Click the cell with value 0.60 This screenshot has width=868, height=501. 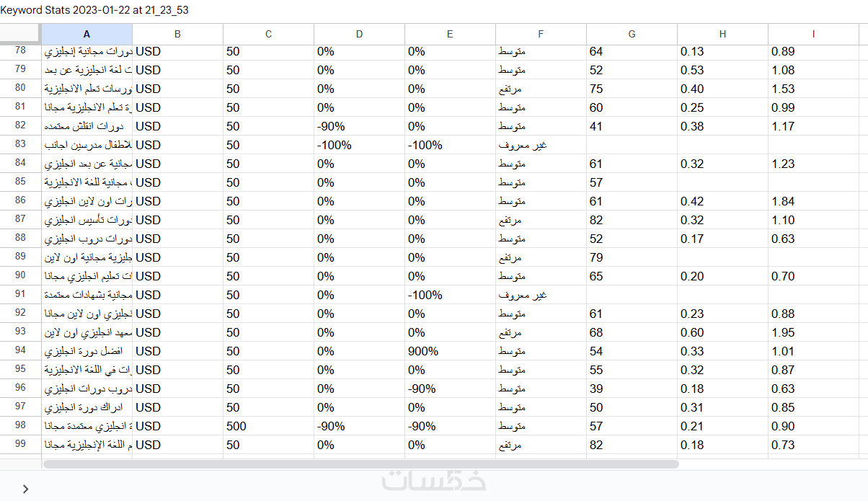(722, 332)
